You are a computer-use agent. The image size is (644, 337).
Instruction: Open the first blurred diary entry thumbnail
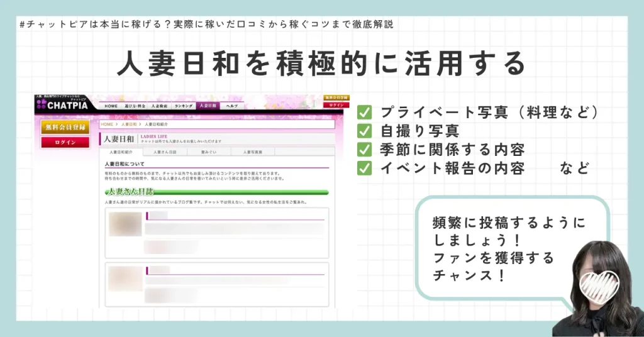125,224
